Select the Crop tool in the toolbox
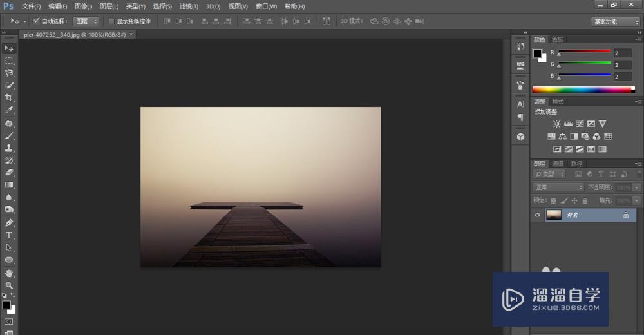 click(9, 98)
